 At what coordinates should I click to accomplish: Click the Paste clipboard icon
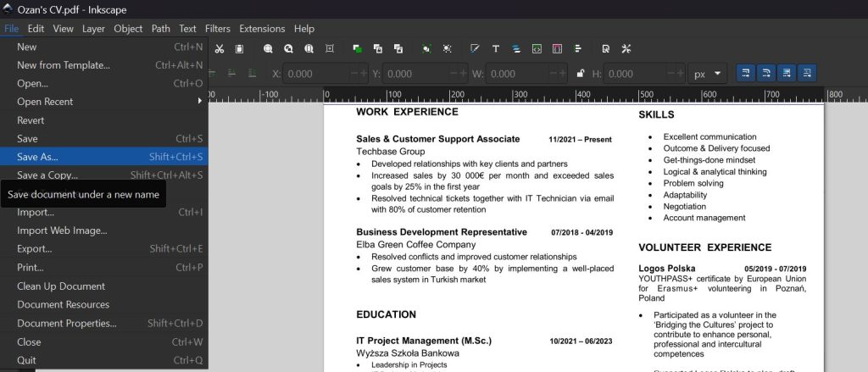239,48
